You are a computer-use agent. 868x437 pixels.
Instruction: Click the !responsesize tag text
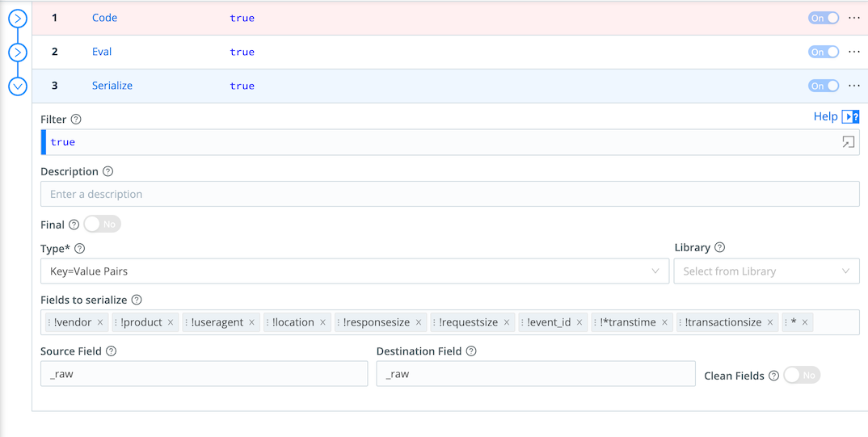377,322
